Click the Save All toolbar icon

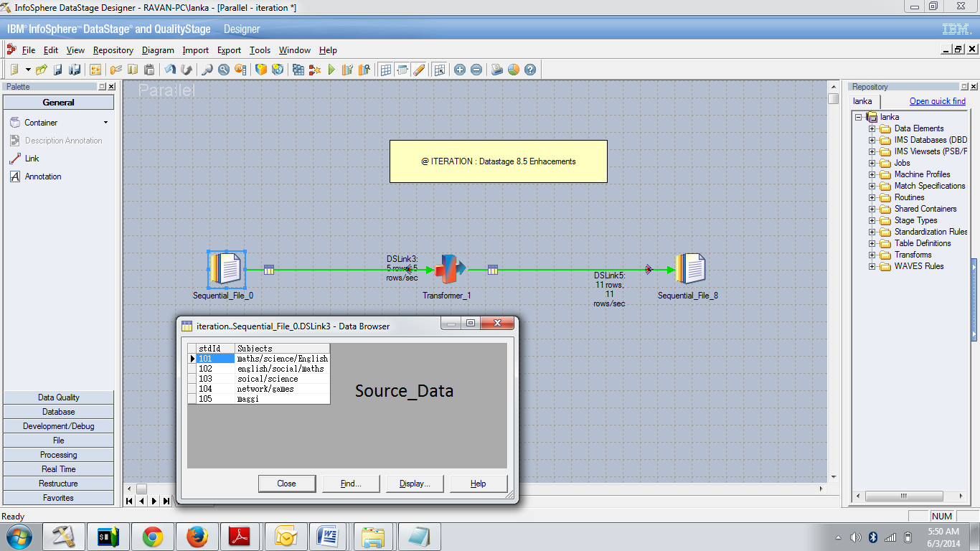[75, 70]
